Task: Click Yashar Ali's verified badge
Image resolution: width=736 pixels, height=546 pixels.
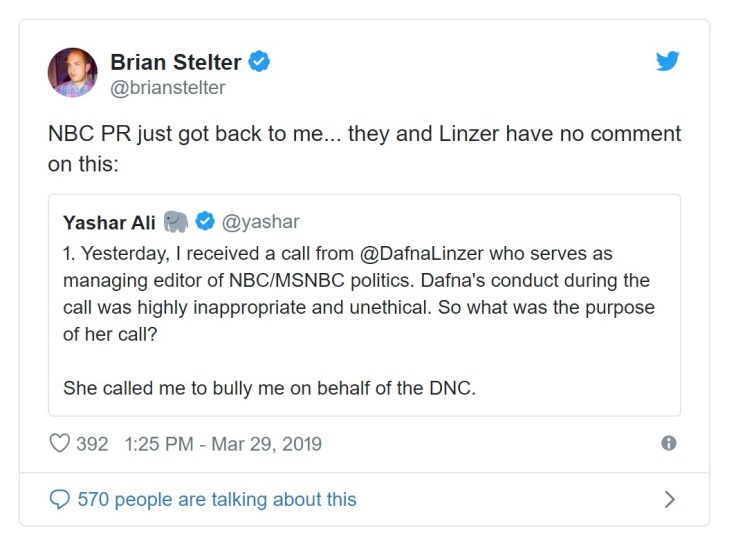Action: tap(205, 221)
